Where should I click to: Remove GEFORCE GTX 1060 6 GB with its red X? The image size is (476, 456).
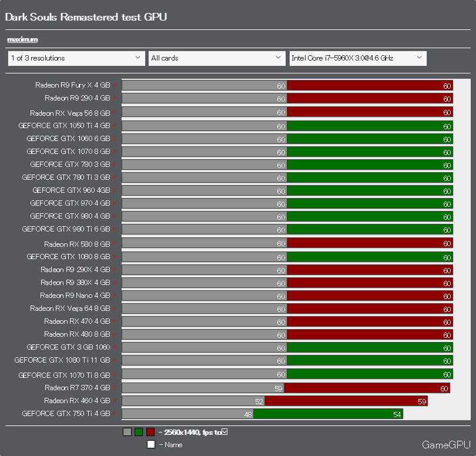115,139
